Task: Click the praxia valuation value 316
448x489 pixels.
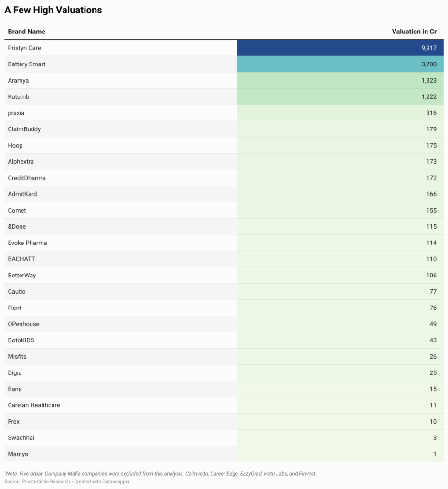Action: point(431,113)
